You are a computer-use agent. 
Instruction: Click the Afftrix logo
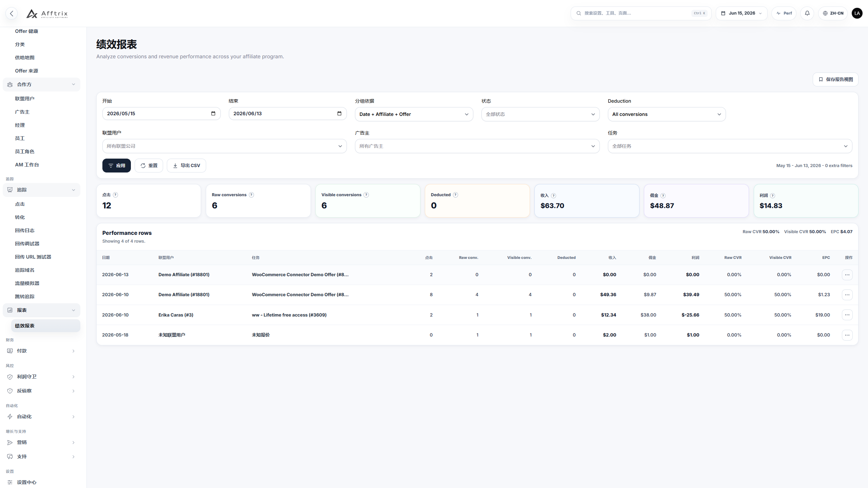tap(47, 14)
